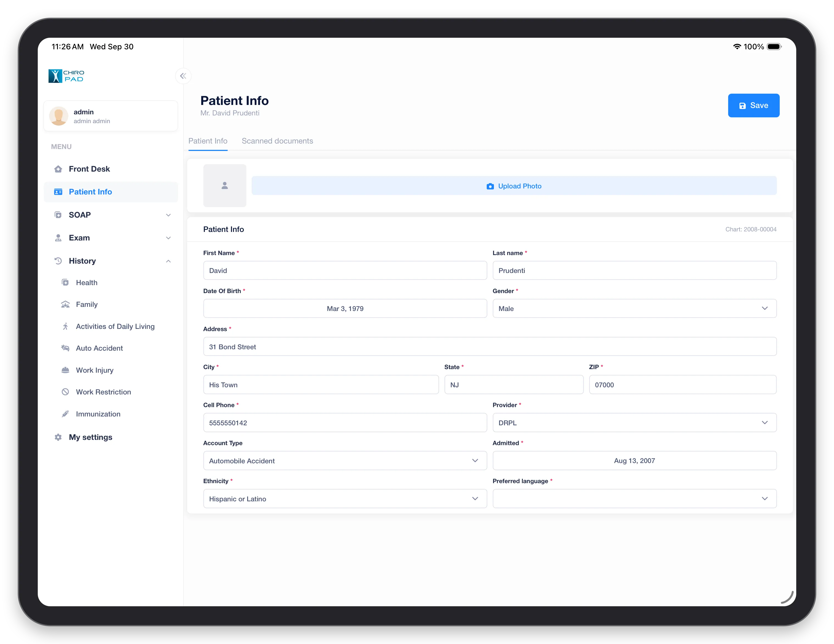Collapse the History menu chevron

point(168,261)
